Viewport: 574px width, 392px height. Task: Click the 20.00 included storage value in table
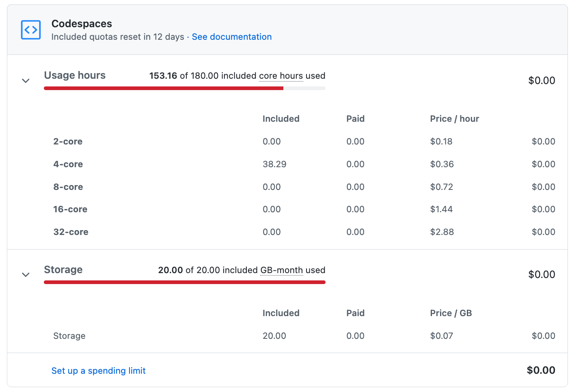(274, 336)
